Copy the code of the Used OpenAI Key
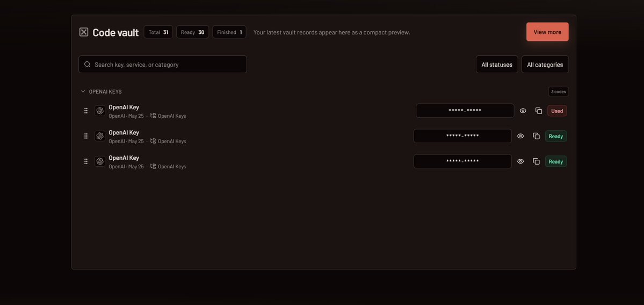This screenshot has width=644, height=305. point(538,111)
